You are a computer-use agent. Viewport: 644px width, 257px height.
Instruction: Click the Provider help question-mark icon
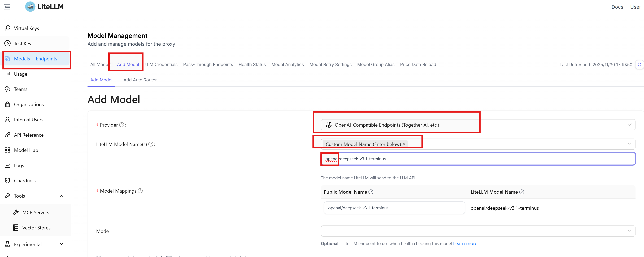pos(121,125)
